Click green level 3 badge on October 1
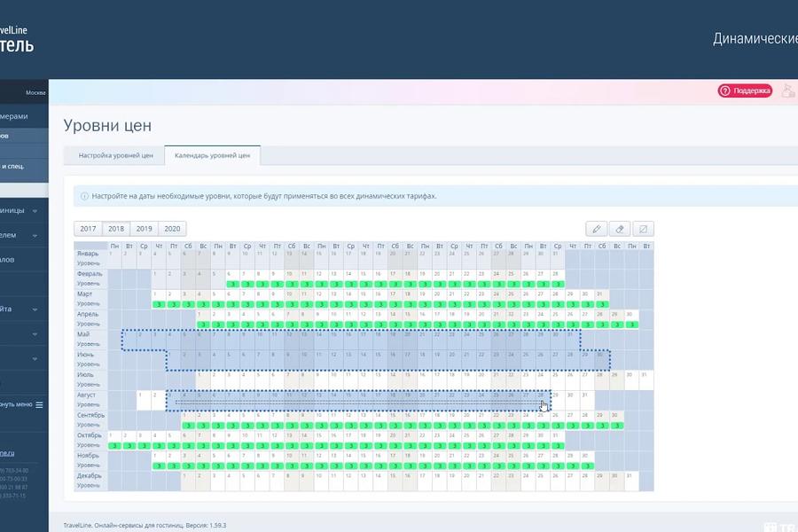This screenshot has width=798, height=532. 114,445
